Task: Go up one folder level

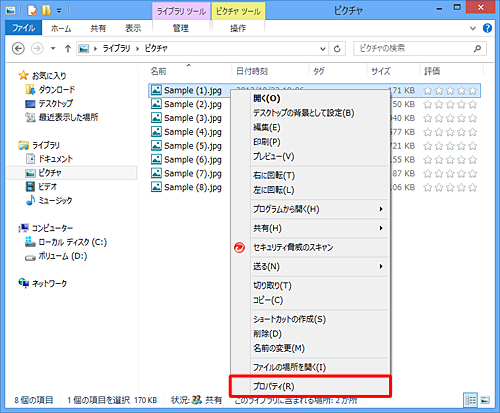Action: [x=68, y=49]
